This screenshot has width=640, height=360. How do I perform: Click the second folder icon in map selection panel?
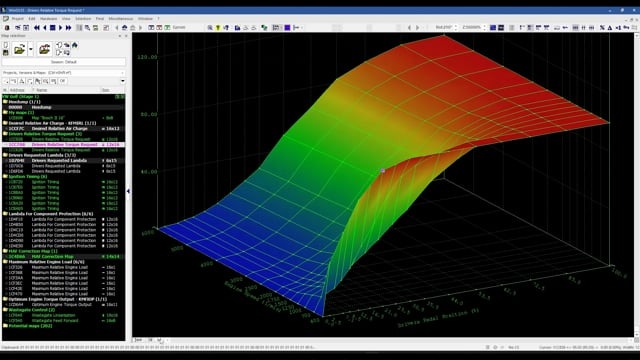[x=44, y=49]
